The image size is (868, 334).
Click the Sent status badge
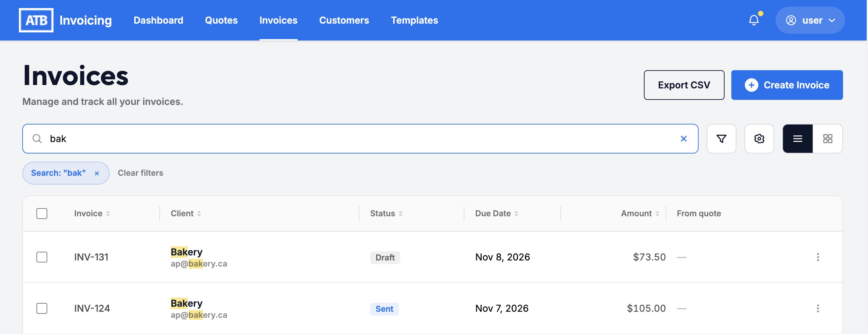(x=384, y=309)
